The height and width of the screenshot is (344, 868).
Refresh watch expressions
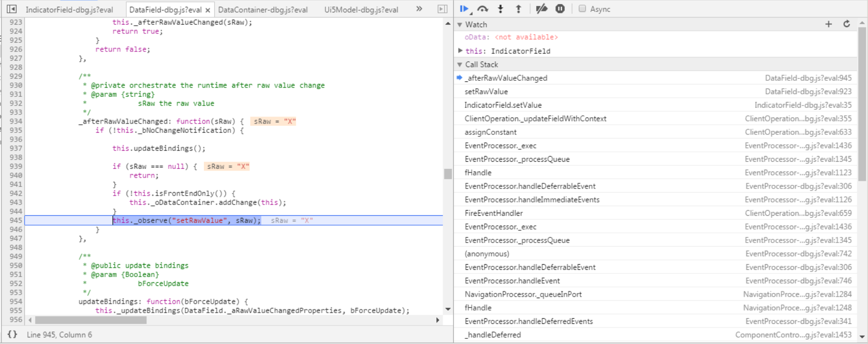pyautogui.click(x=846, y=24)
